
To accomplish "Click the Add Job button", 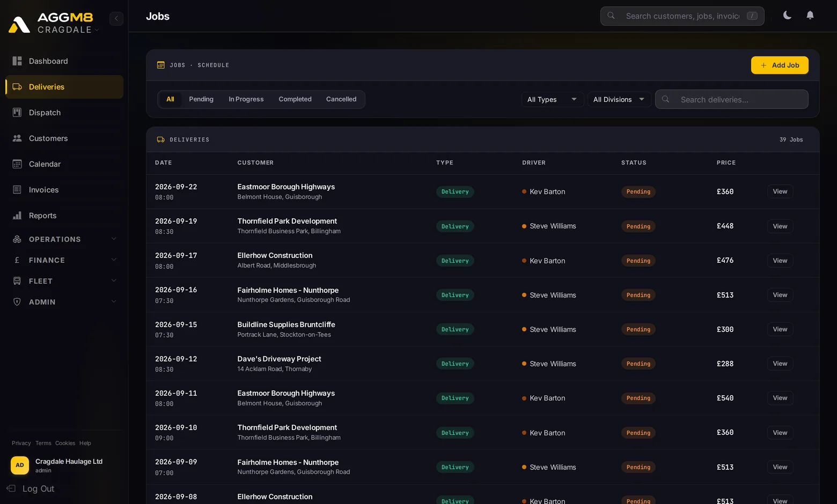I will coord(780,65).
